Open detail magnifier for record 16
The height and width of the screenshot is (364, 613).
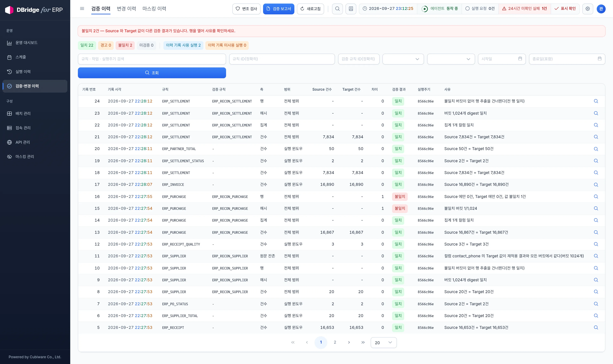coord(596,197)
